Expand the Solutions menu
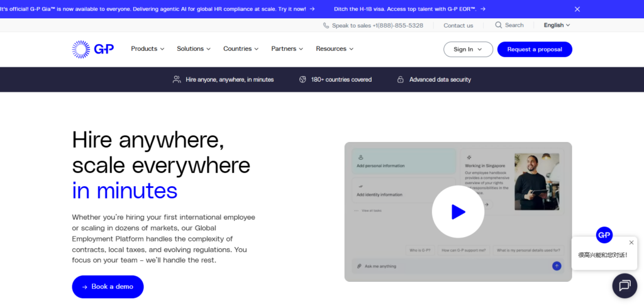This screenshot has width=644, height=305. coord(194,49)
